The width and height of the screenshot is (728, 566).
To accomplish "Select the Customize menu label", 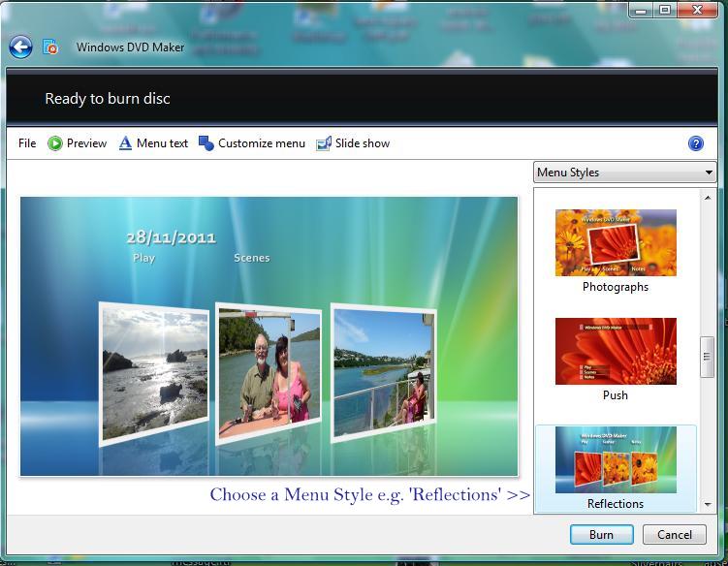I will coord(262,143).
